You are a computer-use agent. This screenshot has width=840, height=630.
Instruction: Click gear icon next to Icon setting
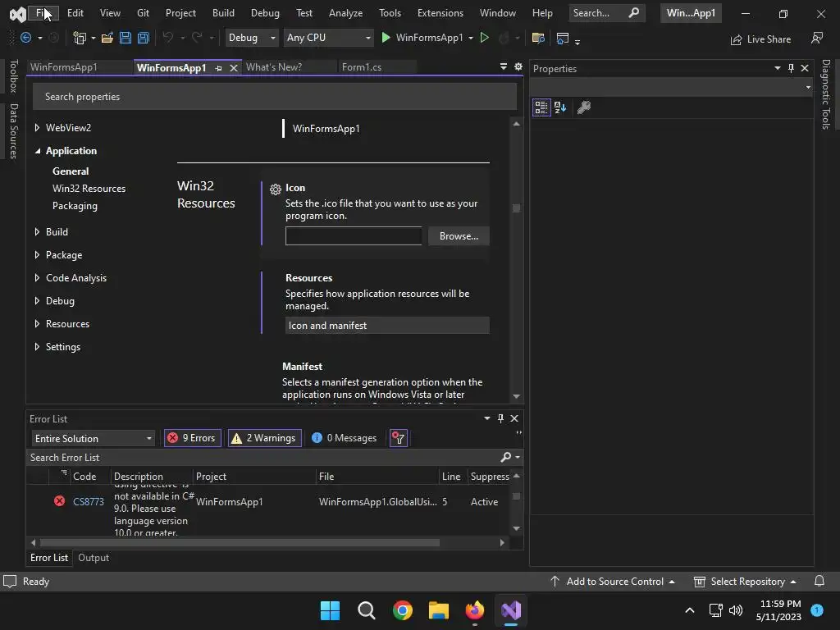click(x=276, y=189)
